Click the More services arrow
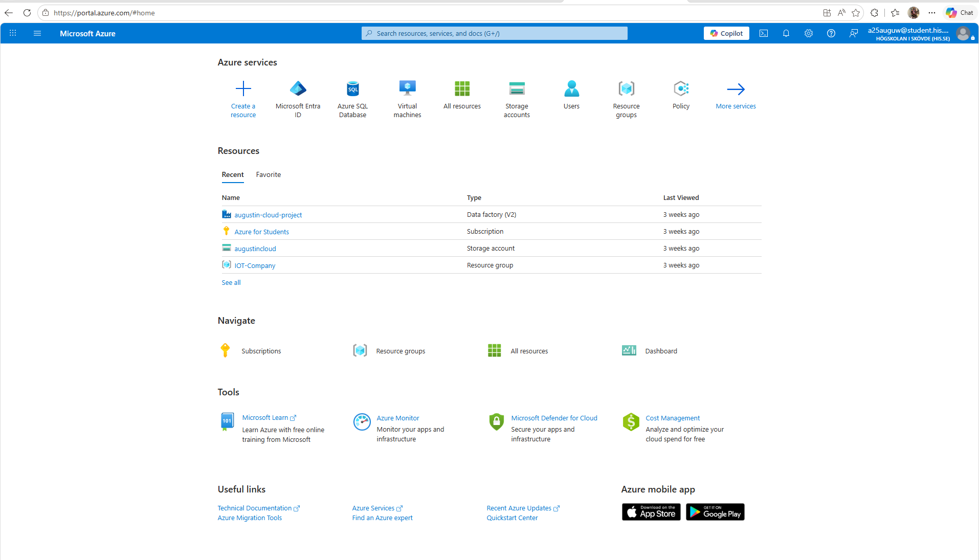Screen dimensions: 979x560 point(736,89)
